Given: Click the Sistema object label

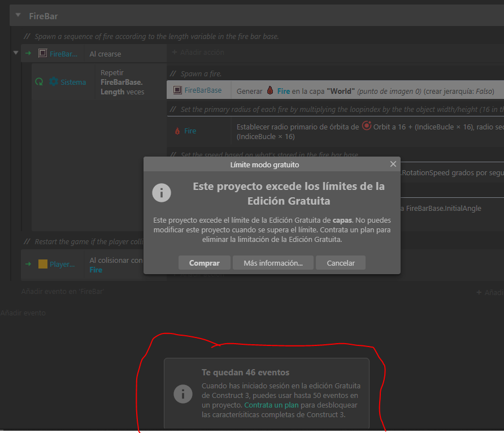Looking at the screenshot, I should point(73,82).
